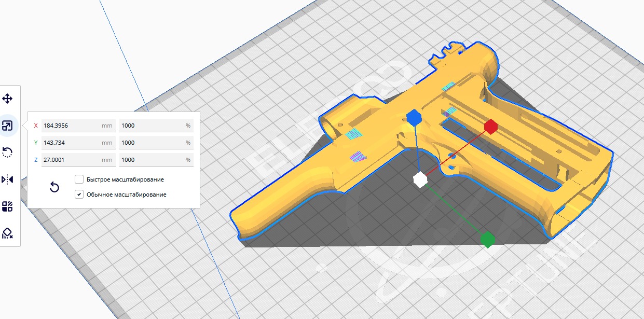This screenshot has height=319, width=644.
Task: Select the X scale percentage field
Action: coord(150,126)
